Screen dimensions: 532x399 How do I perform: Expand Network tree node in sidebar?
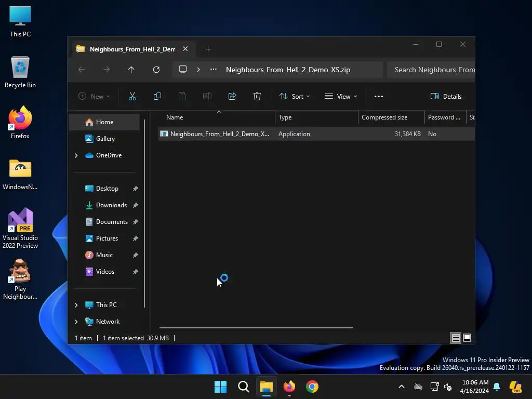(x=76, y=322)
